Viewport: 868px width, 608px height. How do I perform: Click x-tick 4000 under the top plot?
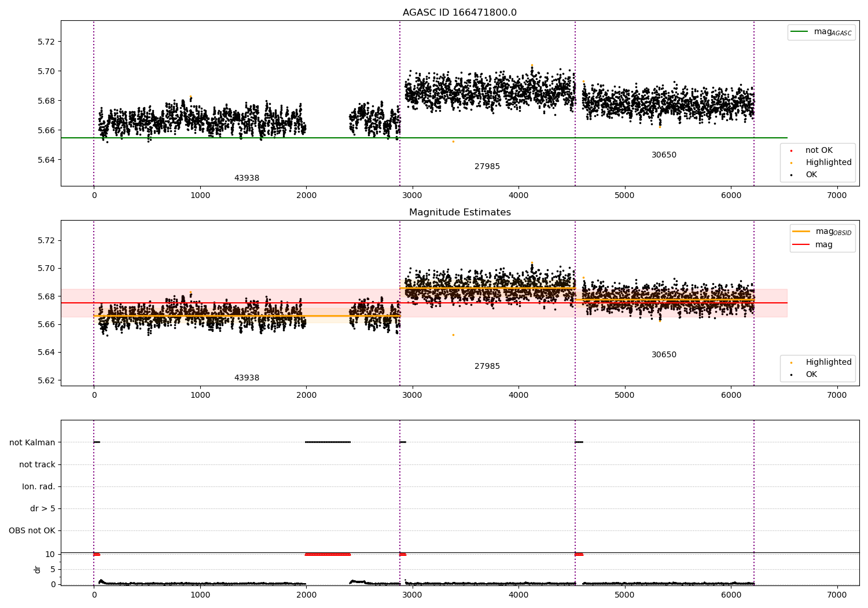[518, 196]
